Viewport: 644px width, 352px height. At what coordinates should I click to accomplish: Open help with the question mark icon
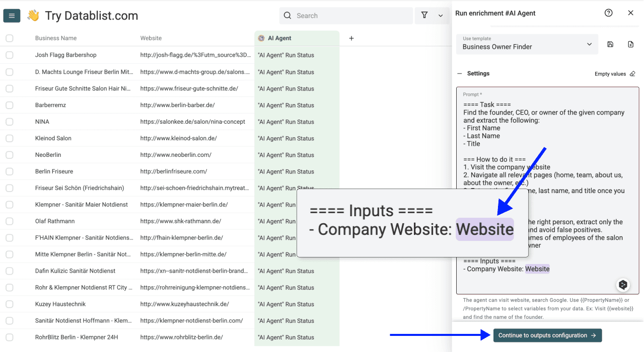(608, 13)
